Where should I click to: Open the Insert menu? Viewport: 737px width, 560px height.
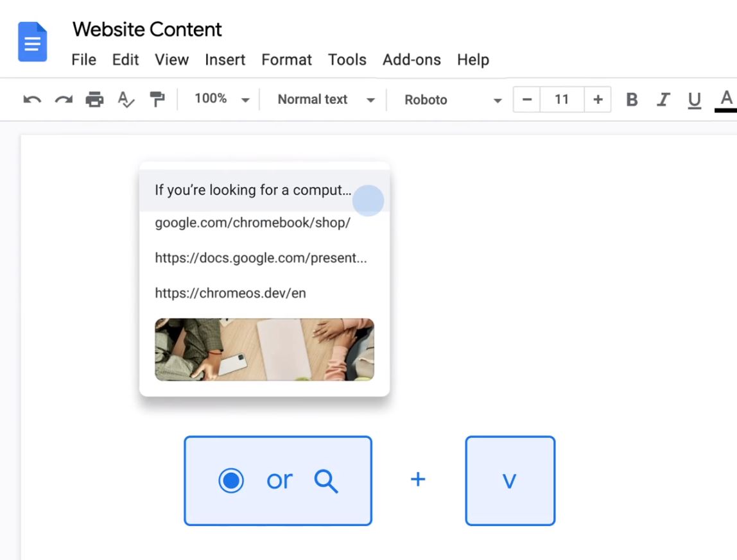pyautogui.click(x=225, y=60)
